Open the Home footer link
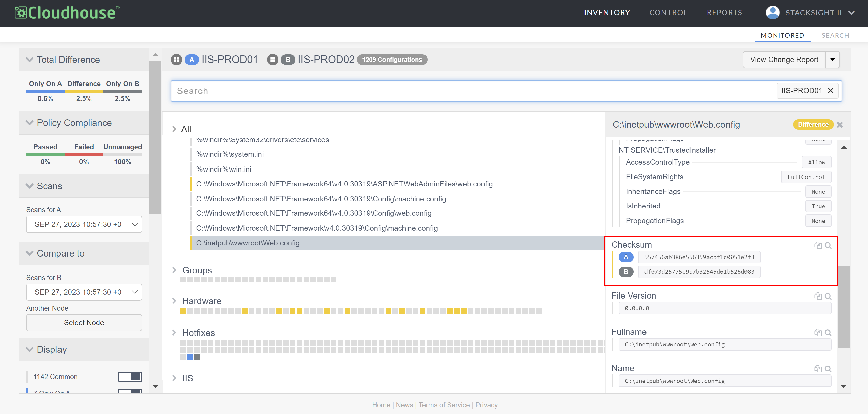Viewport: 868px width, 414px height. [x=381, y=405]
